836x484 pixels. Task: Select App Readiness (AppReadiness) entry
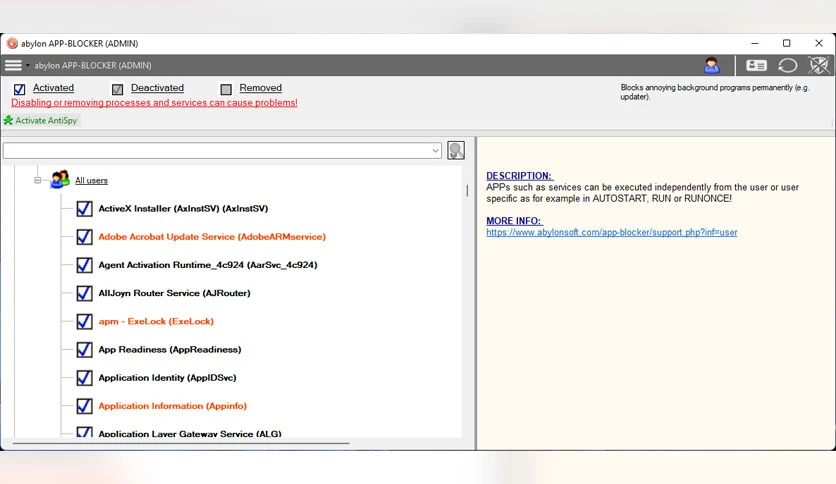click(x=170, y=350)
